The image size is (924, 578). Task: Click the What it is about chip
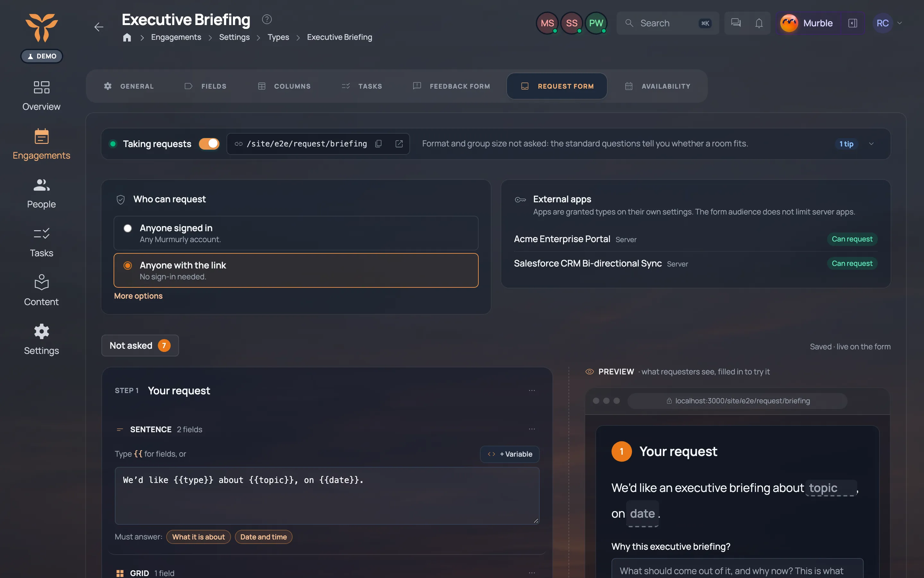(199, 537)
